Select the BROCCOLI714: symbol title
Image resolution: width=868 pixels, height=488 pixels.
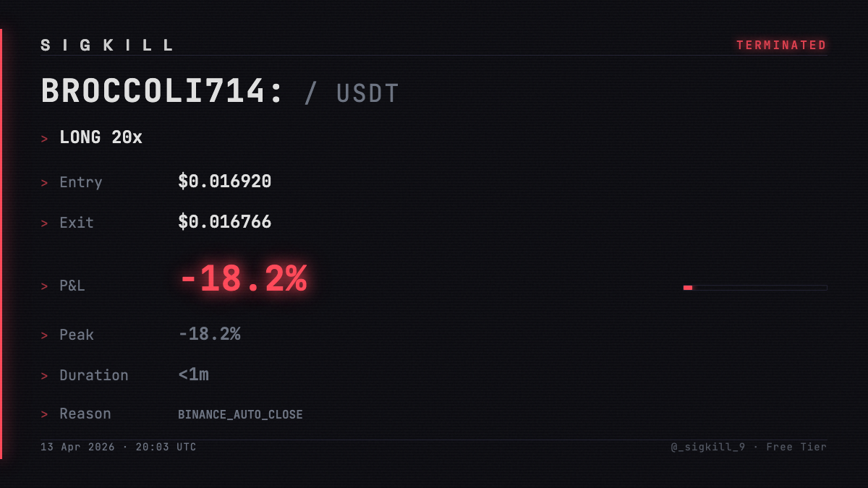(x=163, y=93)
